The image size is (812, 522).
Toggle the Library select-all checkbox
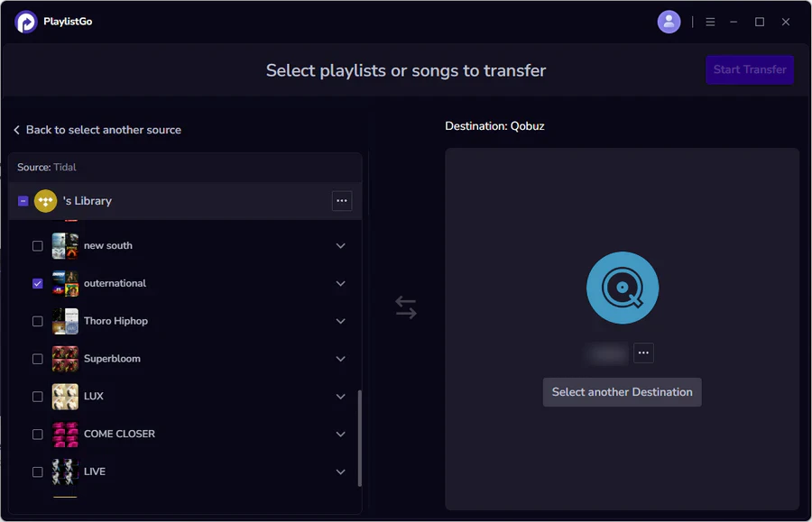coord(23,201)
